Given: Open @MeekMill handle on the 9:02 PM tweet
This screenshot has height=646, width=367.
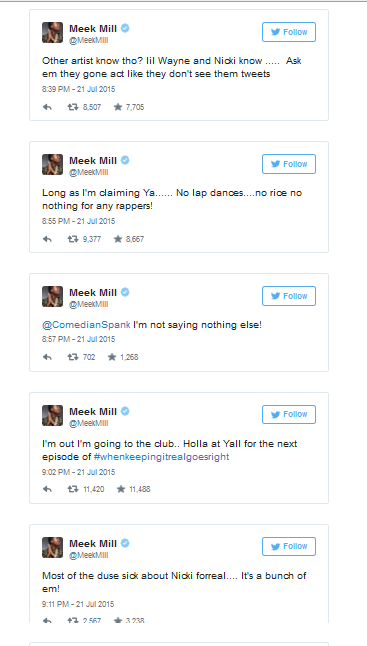Looking at the screenshot, I should click(x=89, y=423).
